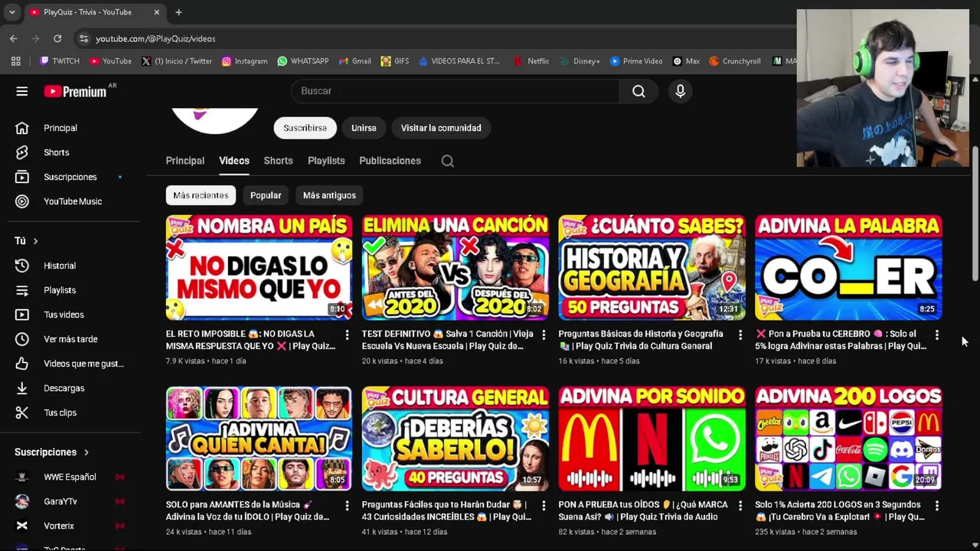This screenshot has width=980, height=551.
Task: Open WWE Español subscription channel
Action: pos(70,477)
